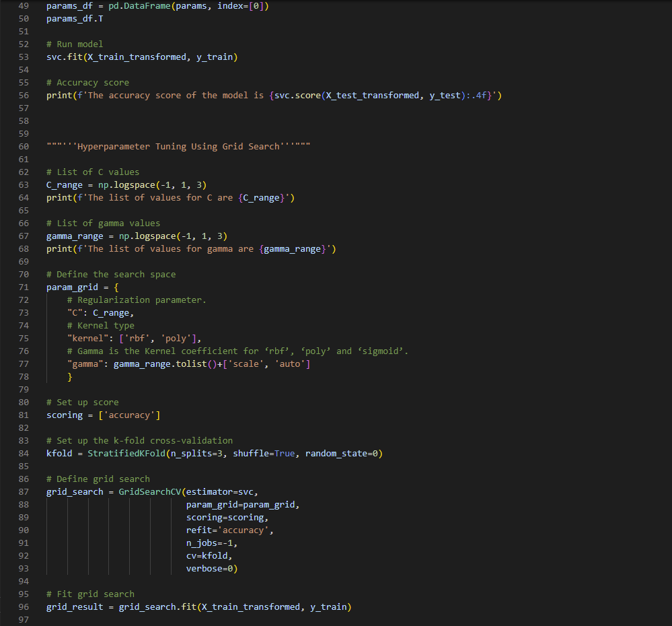This screenshot has height=626, width=672.
Task: Click 'n_jobs=-1' argument
Action: coord(209,543)
